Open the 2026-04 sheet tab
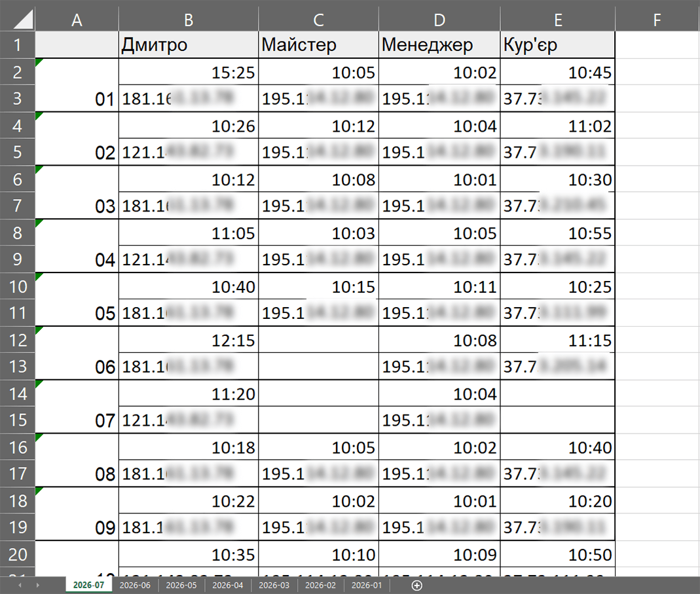700x594 pixels. (228, 585)
